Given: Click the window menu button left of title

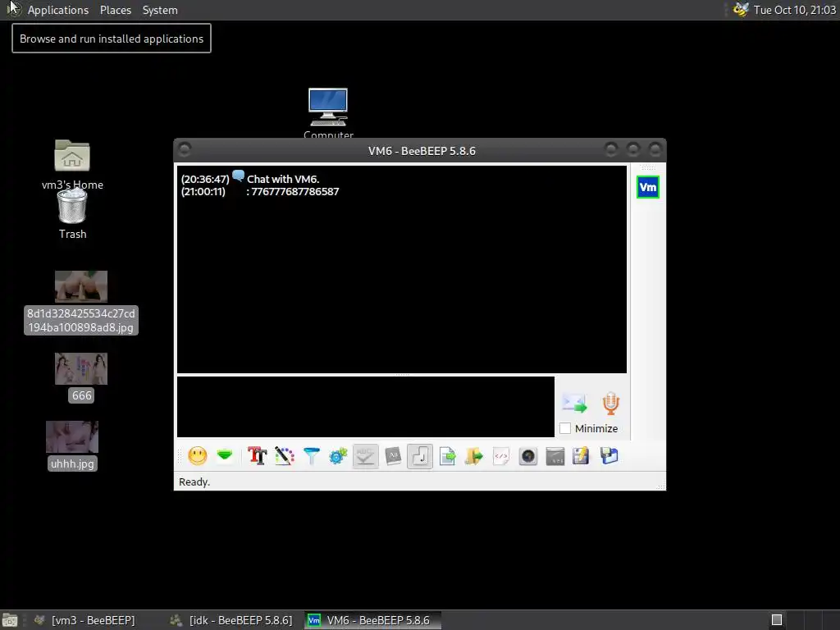Looking at the screenshot, I should click(x=185, y=149).
